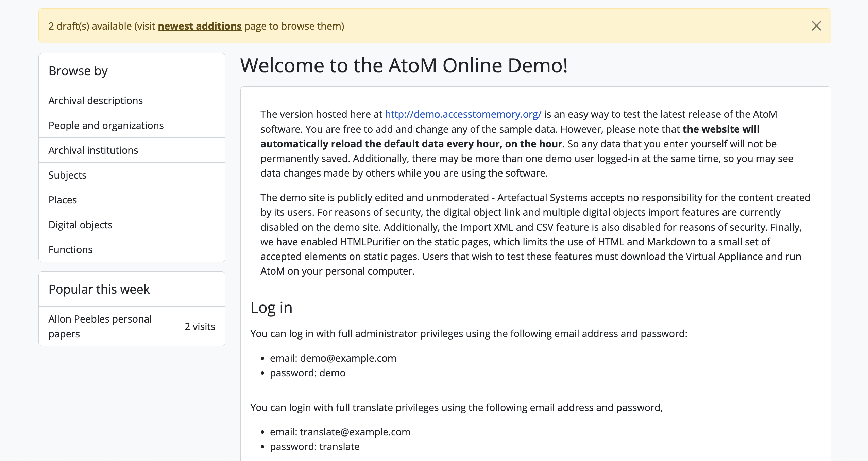Click the 2 visits count label

click(x=200, y=327)
